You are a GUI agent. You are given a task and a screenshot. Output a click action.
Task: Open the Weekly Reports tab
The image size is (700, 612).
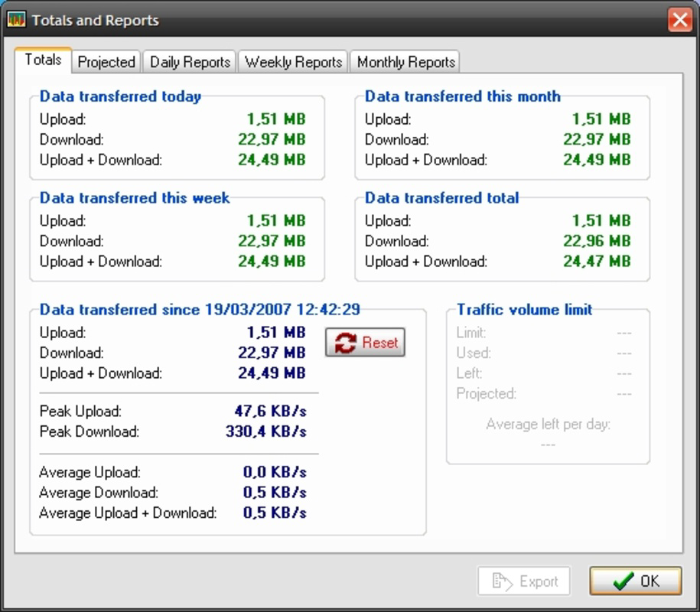click(x=293, y=62)
